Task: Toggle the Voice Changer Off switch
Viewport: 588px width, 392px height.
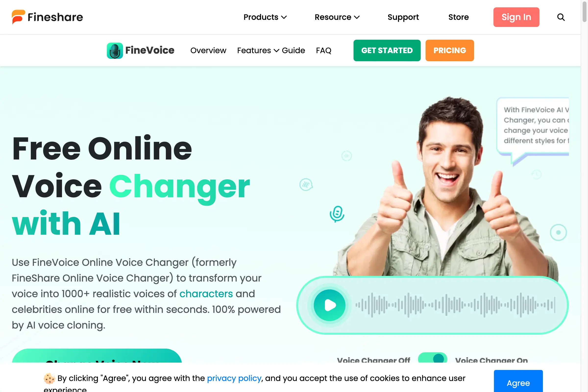Action: (x=433, y=360)
